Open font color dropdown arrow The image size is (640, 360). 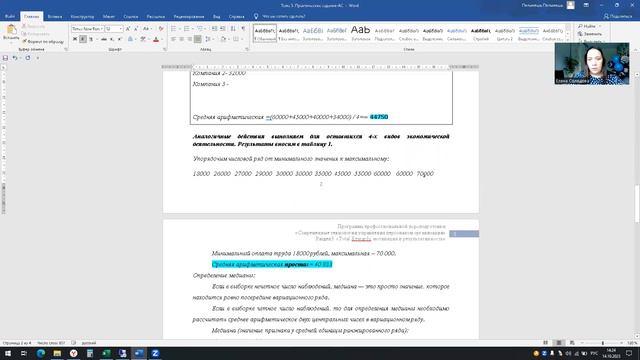162,39
